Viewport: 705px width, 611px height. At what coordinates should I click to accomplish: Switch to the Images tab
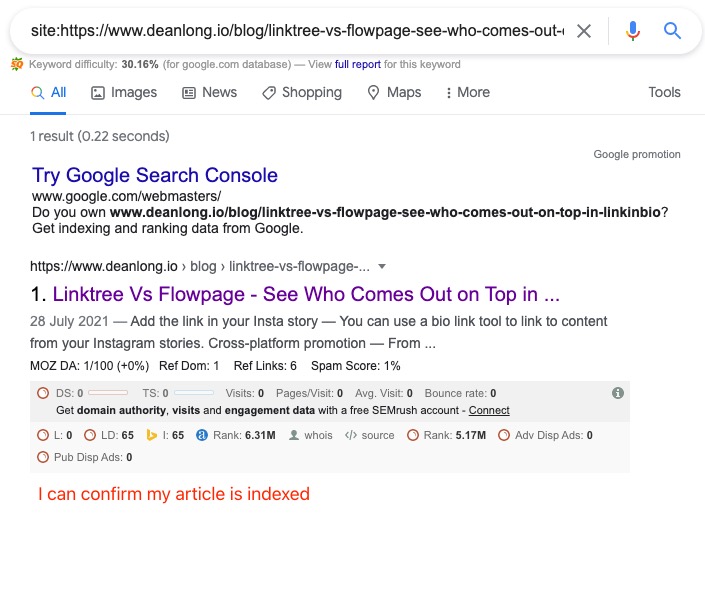click(124, 92)
